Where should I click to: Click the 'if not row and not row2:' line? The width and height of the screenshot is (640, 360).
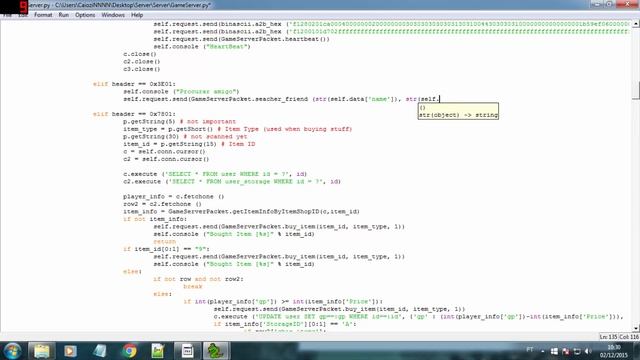coord(198,279)
